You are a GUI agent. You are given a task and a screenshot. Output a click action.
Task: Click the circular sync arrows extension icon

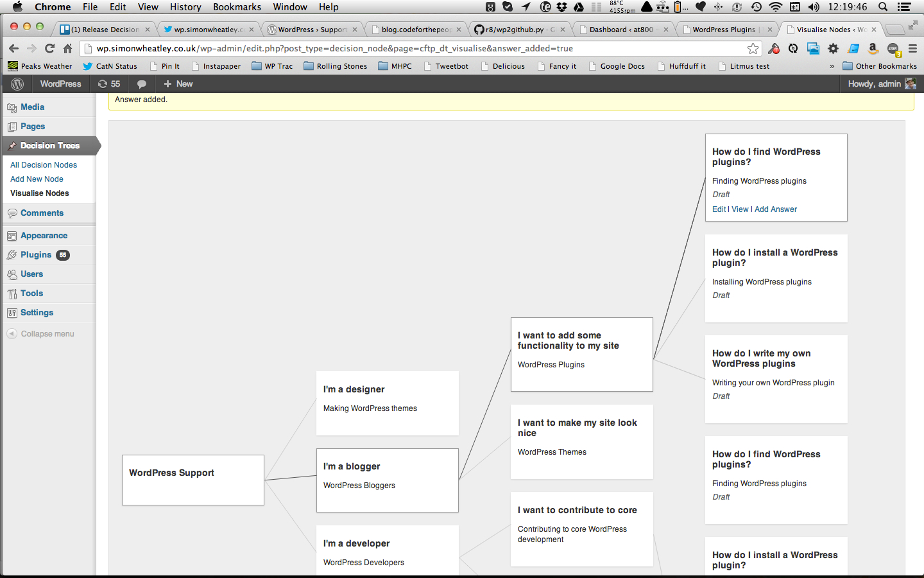tap(793, 48)
